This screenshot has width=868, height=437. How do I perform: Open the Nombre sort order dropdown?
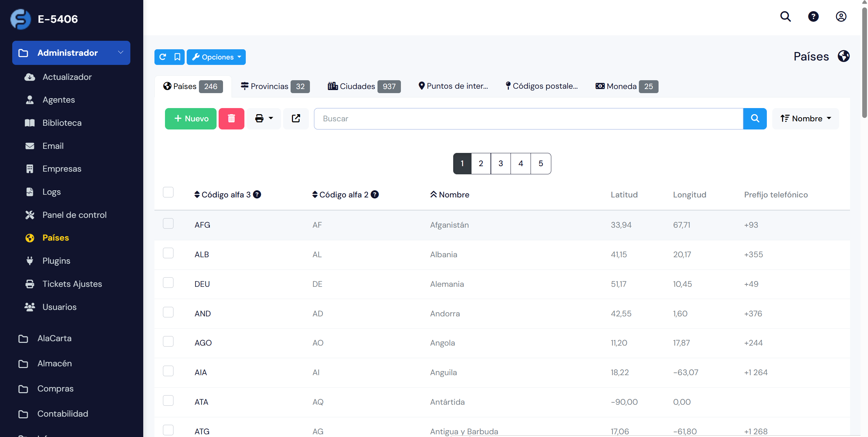pyautogui.click(x=806, y=119)
